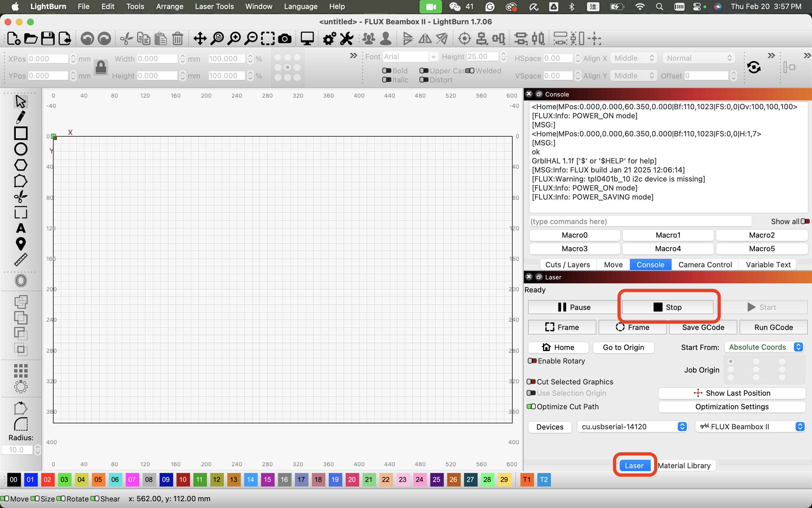Open the cu.usbserial-14120 port dropdown
Image resolution: width=812 pixels, height=508 pixels.
[x=632, y=427]
